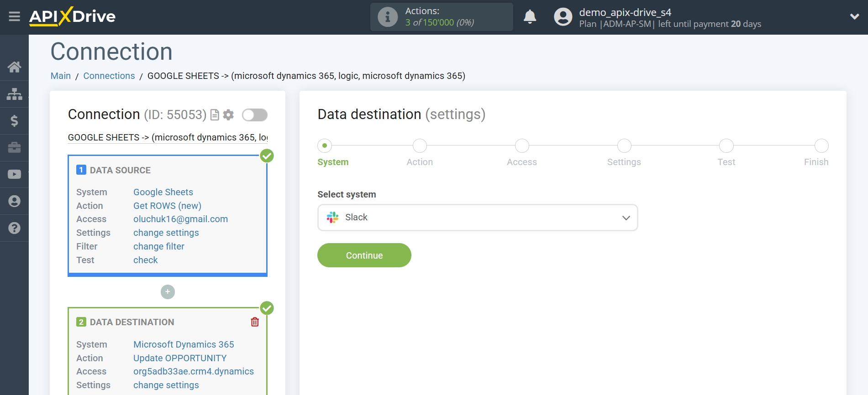Open Connections breadcrumb link

click(x=109, y=76)
